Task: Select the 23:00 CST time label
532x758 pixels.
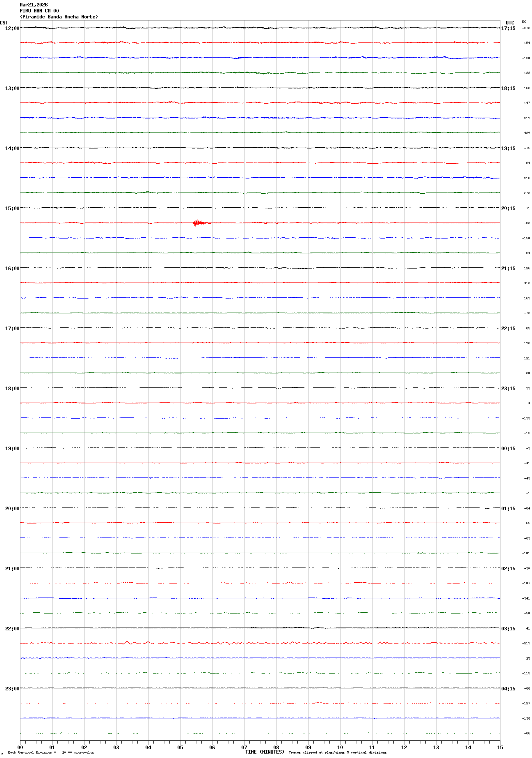Action: [x=12, y=689]
